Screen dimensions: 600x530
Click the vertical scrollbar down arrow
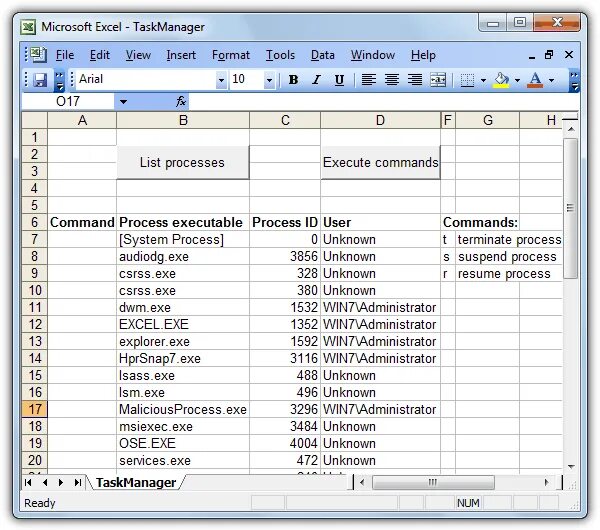(571, 466)
